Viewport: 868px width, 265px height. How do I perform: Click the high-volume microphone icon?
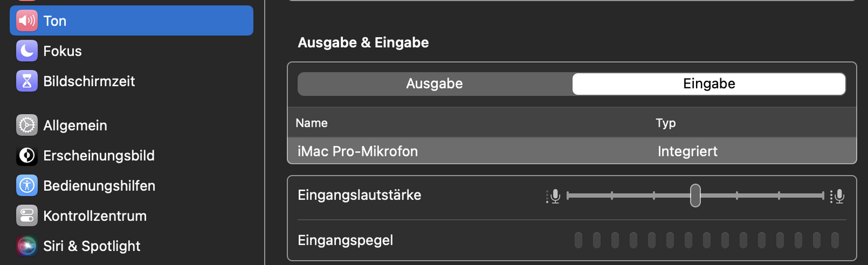click(838, 196)
